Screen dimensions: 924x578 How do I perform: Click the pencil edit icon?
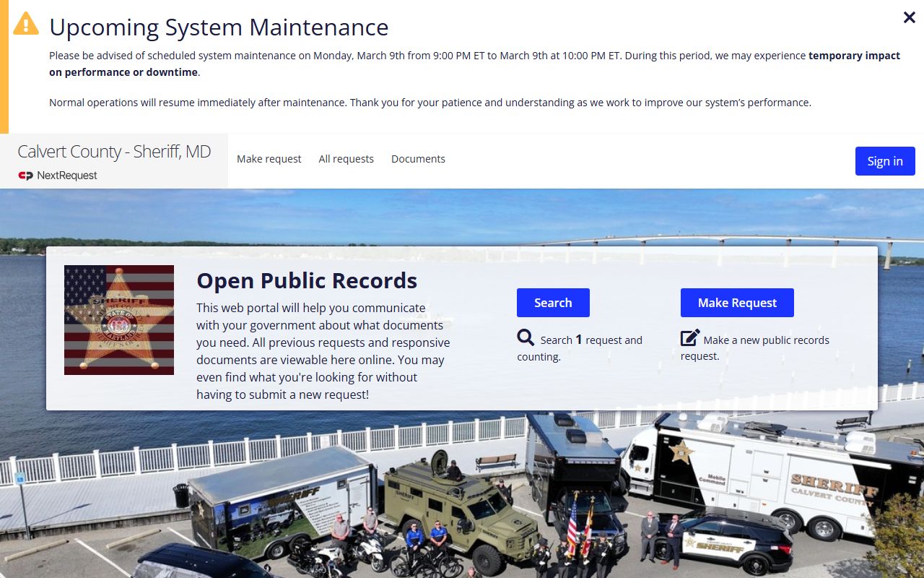pyautogui.click(x=690, y=338)
